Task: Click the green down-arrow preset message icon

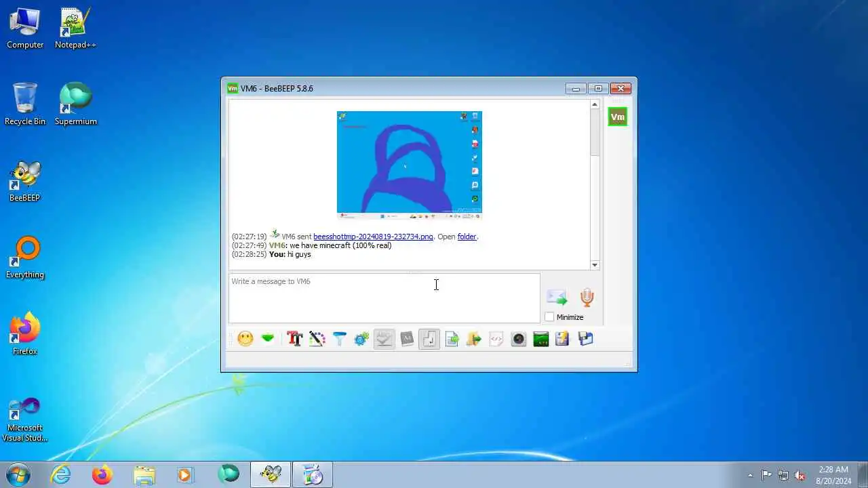Action: (x=268, y=338)
